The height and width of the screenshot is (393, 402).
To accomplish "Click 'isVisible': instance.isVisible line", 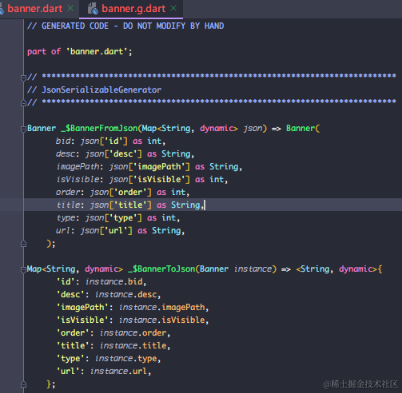I will tap(133, 320).
